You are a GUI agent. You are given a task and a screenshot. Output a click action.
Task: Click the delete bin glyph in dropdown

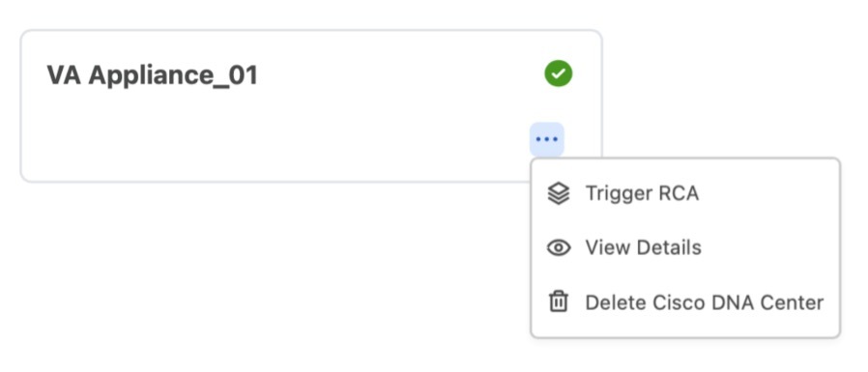559,302
